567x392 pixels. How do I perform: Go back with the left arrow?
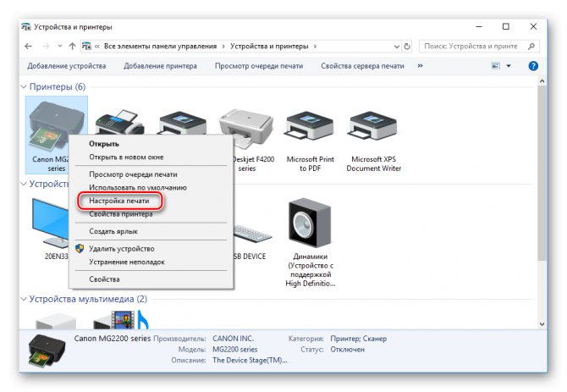(x=28, y=47)
